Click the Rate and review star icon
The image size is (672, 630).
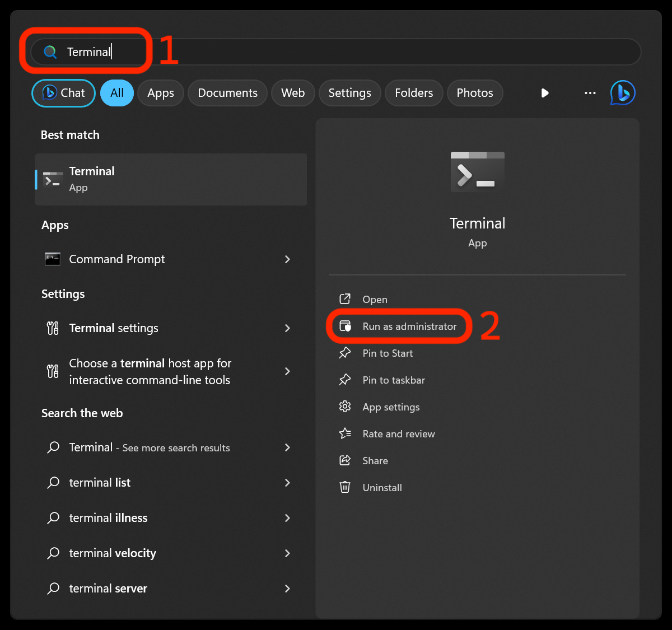click(x=346, y=433)
